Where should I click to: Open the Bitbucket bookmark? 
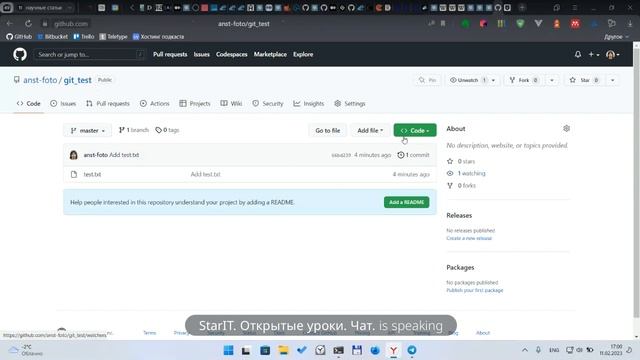(x=53, y=37)
